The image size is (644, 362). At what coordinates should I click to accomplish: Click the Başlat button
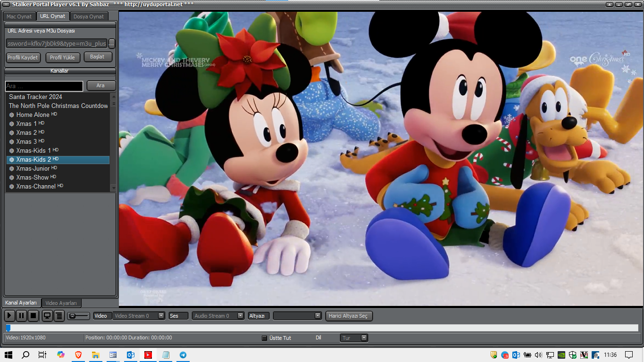[98, 57]
